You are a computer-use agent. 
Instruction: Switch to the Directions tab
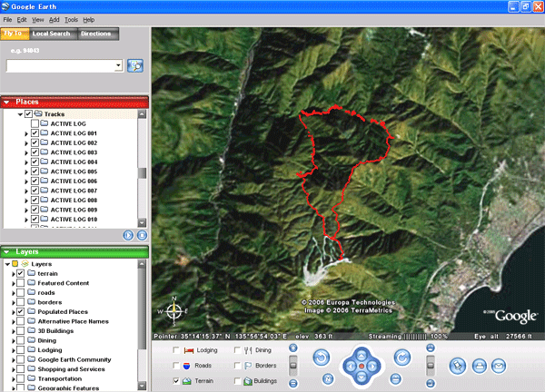pyautogui.click(x=96, y=34)
